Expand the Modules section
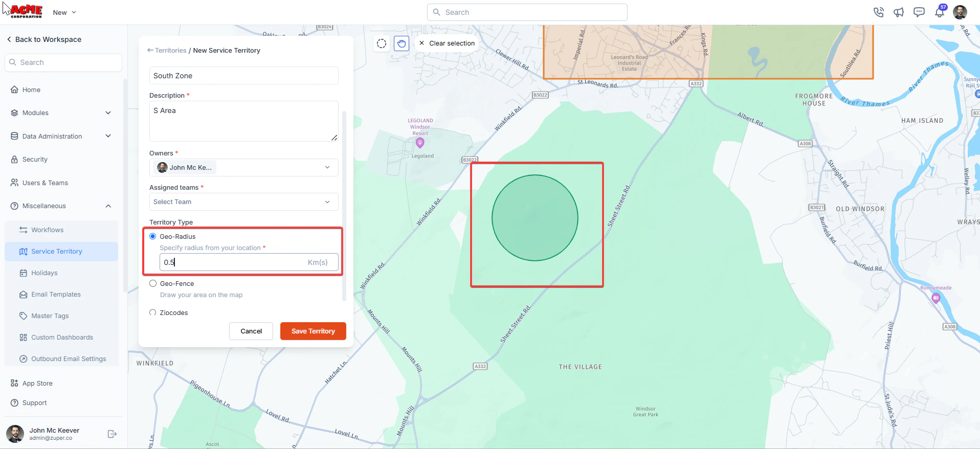Viewport: 980px width, 449px height. click(108, 113)
